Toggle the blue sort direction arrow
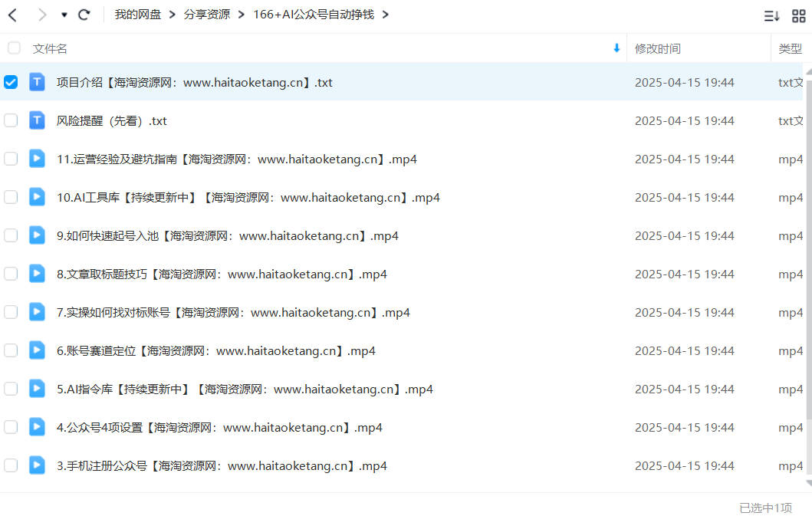This screenshot has width=812, height=516. click(616, 48)
